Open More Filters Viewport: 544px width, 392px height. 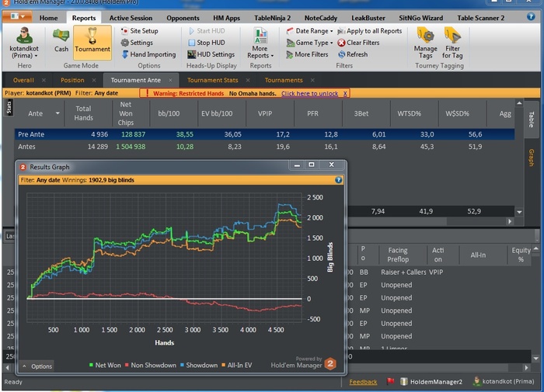tap(307, 54)
